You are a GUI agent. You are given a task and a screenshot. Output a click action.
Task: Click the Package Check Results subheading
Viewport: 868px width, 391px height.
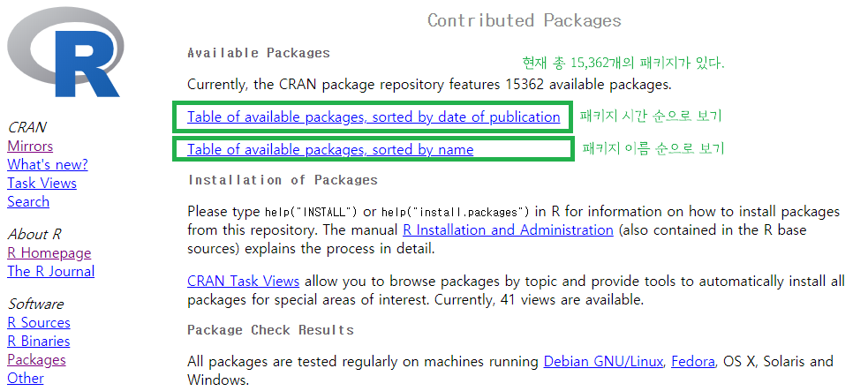coord(270,330)
